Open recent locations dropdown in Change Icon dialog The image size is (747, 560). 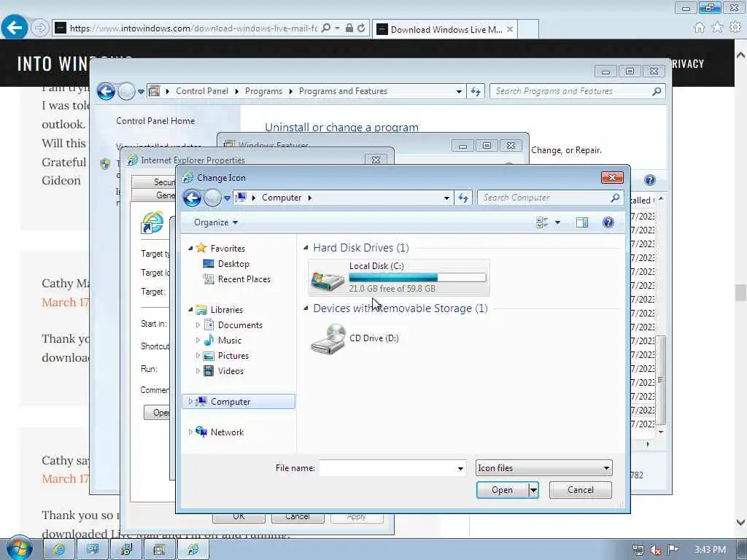tap(228, 198)
